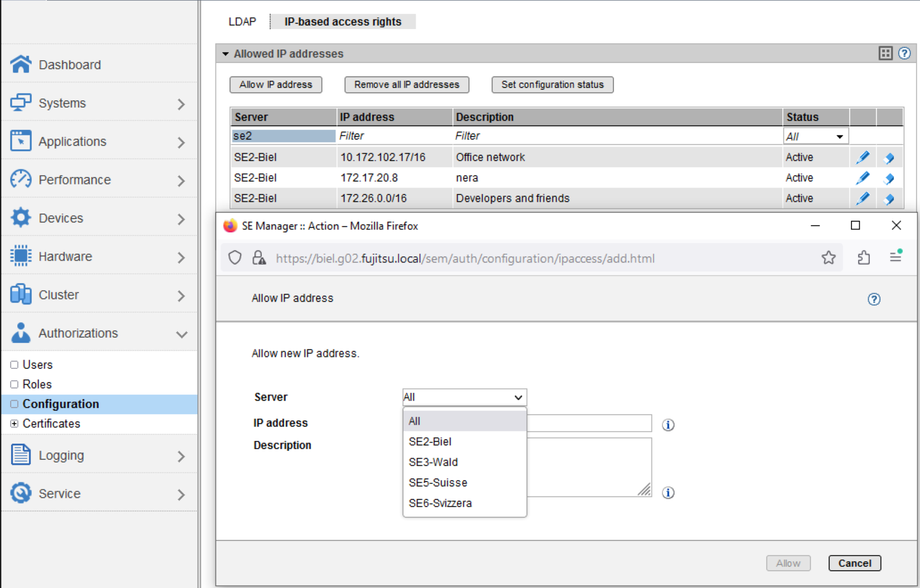Viewport: 920px width, 588px height.
Task: Click the info icon beside IP address field
Action: click(668, 425)
